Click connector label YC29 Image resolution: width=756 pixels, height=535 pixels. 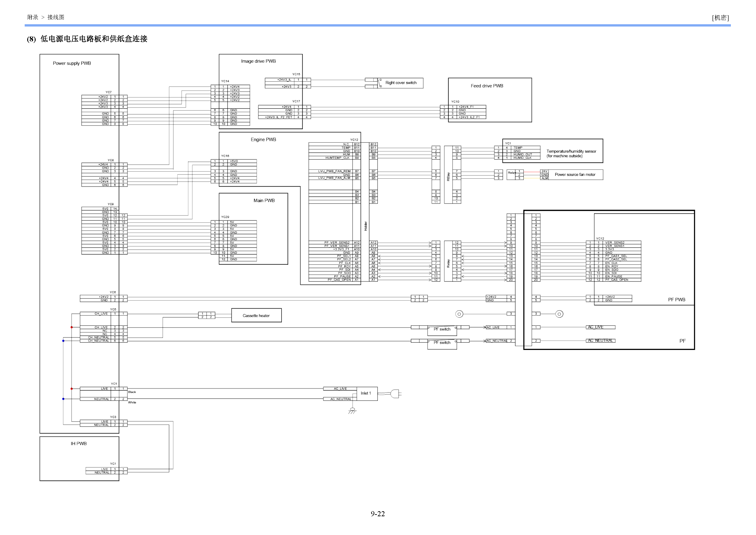tap(225, 217)
